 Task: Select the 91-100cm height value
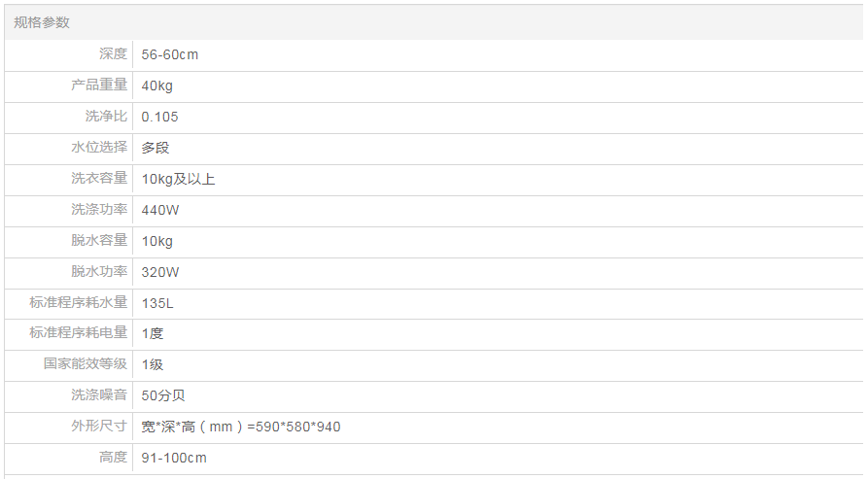pyautogui.click(x=174, y=458)
